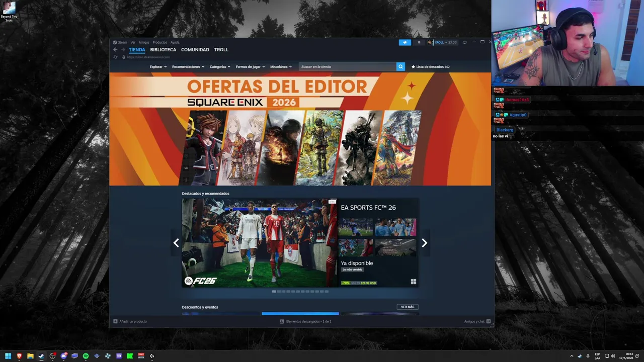Click the Windows platform icon on FC 26
The height and width of the screenshot is (362, 644).
[413, 282]
